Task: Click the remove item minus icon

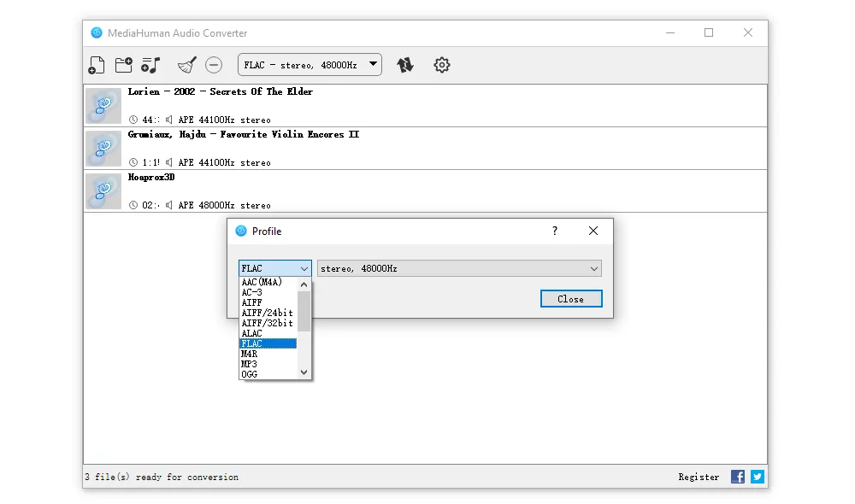Action: coord(214,65)
